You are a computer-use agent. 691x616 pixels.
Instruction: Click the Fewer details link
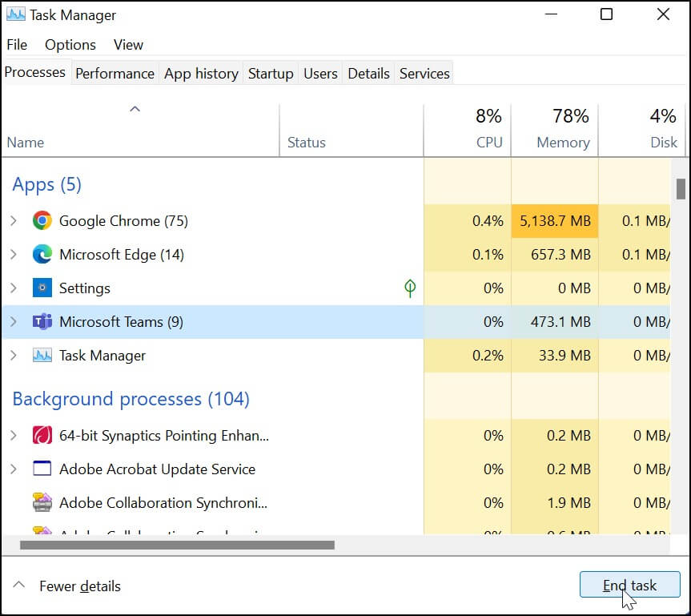click(80, 586)
